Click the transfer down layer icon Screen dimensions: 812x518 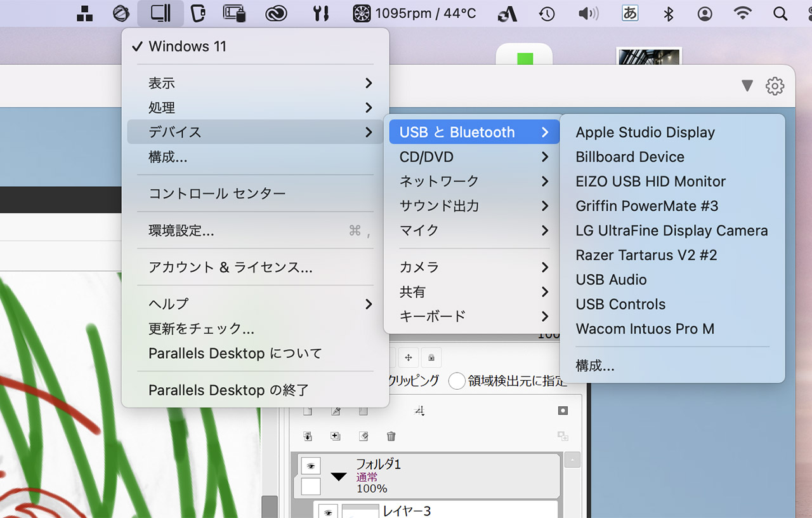[x=308, y=436]
